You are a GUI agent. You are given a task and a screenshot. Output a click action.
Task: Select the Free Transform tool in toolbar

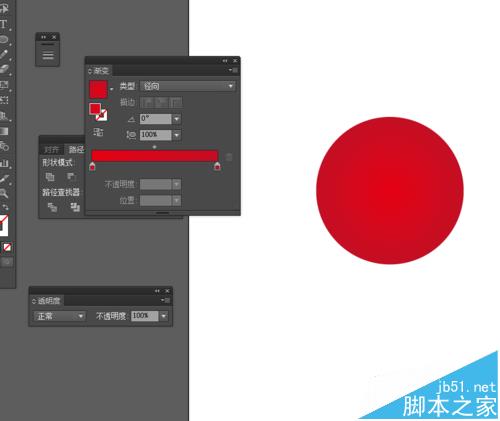[x=4, y=100]
